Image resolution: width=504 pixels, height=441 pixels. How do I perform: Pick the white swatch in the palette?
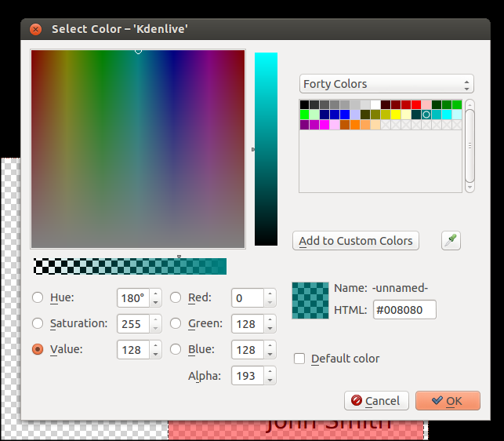pyautogui.click(x=375, y=104)
